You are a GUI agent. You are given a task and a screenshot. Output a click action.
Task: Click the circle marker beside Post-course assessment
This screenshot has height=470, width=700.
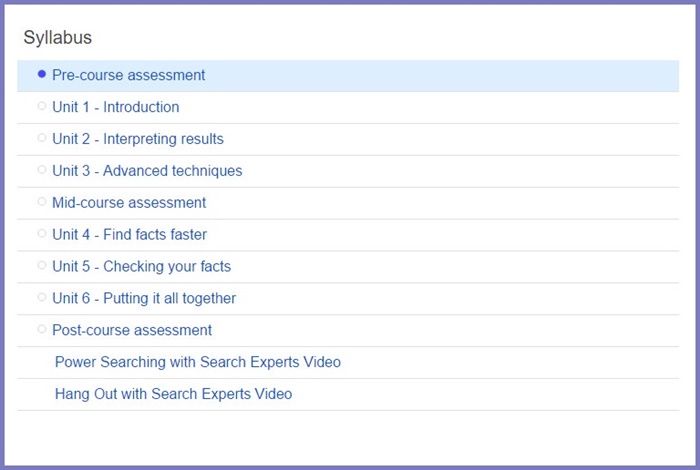(x=42, y=329)
